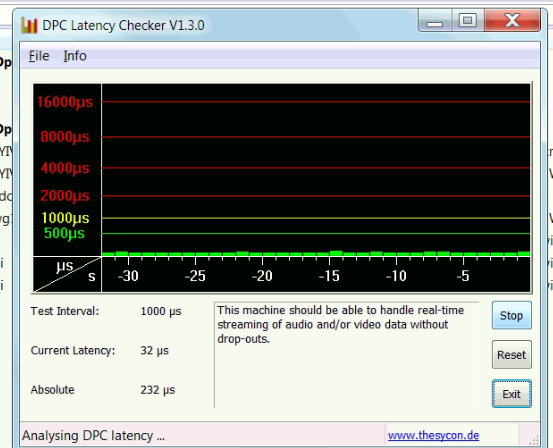Click the 8000µs graph label

(65, 137)
